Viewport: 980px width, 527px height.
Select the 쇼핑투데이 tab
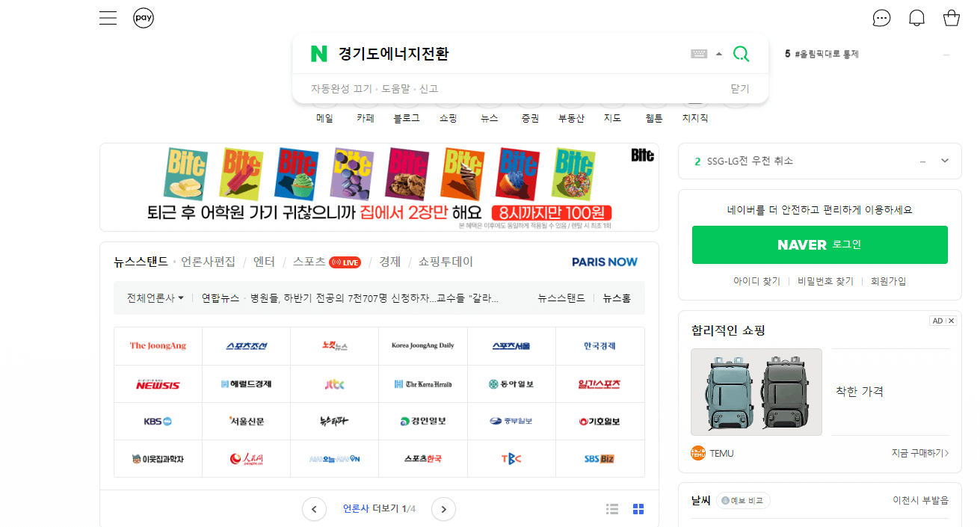point(446,262)
